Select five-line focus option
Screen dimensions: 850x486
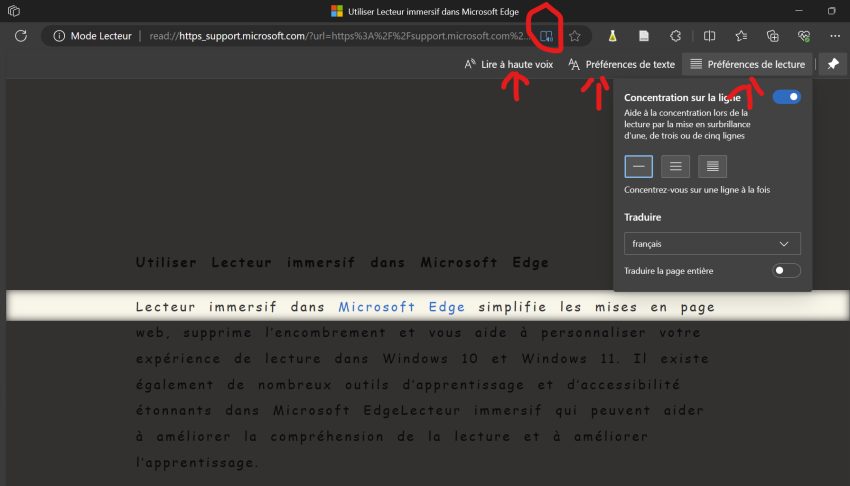click(x=712, y=167)
